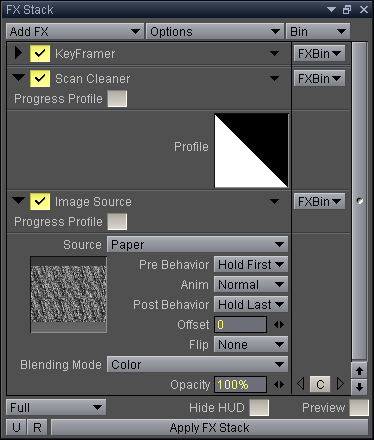Open the Add FX menu

click(x=75, y=31)
